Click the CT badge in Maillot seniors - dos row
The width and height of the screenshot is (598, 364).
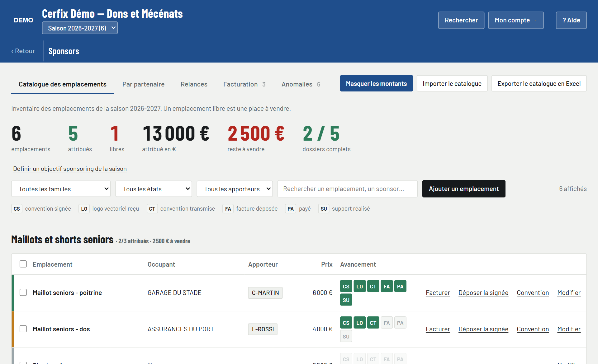click(373, 323)
